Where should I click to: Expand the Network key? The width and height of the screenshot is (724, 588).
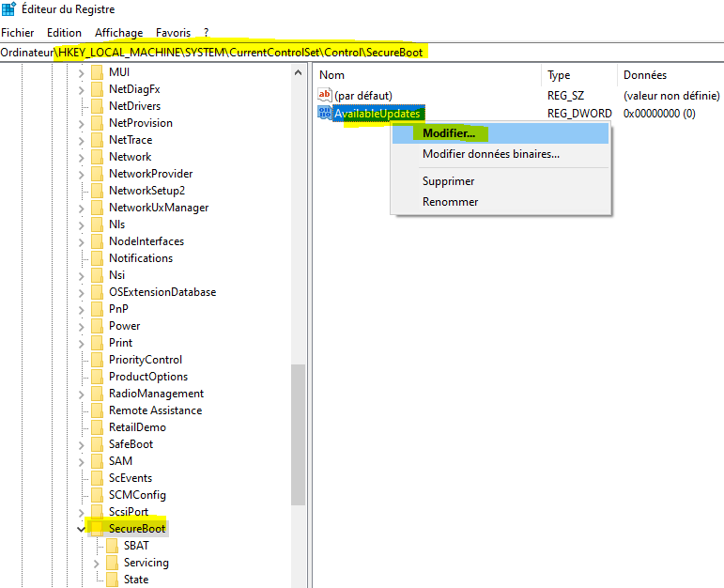click(82, 158)
